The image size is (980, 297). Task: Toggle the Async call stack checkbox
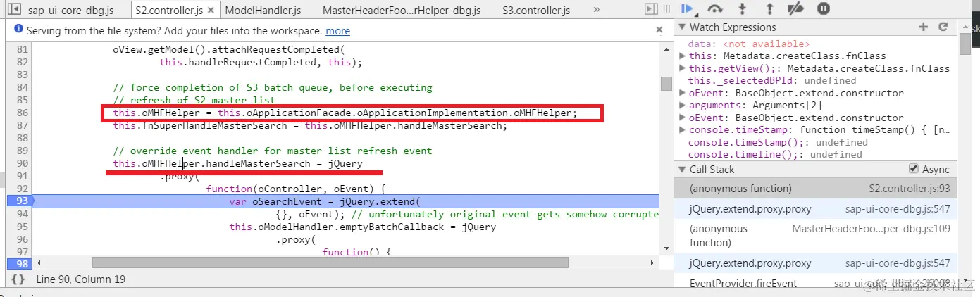[914, 169]
